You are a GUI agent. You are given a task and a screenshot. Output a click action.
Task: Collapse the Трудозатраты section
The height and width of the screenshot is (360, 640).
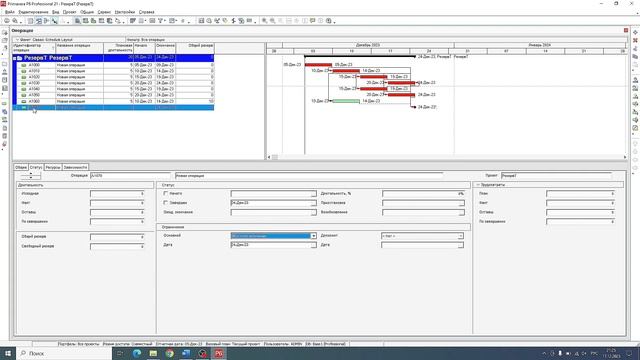point(478,185)
